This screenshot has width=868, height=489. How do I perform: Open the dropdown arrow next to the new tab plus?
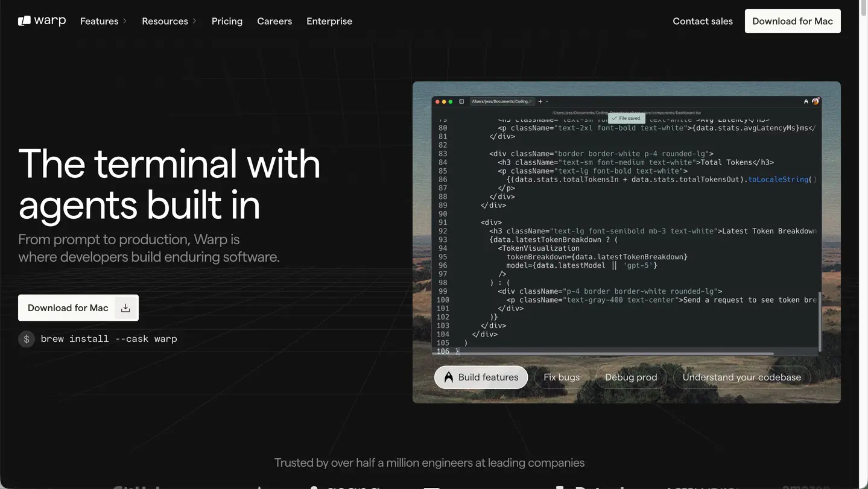click(547, 101)
